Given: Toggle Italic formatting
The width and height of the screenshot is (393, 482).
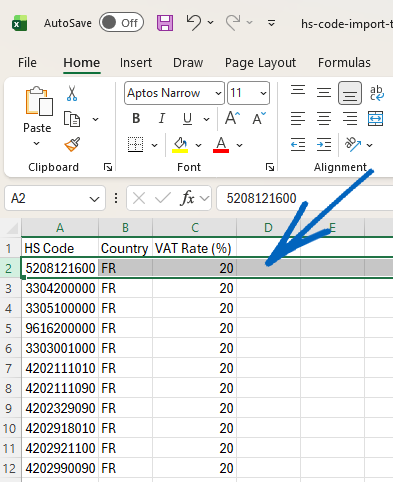Looking at the screenshot, I should pos(162,118).
